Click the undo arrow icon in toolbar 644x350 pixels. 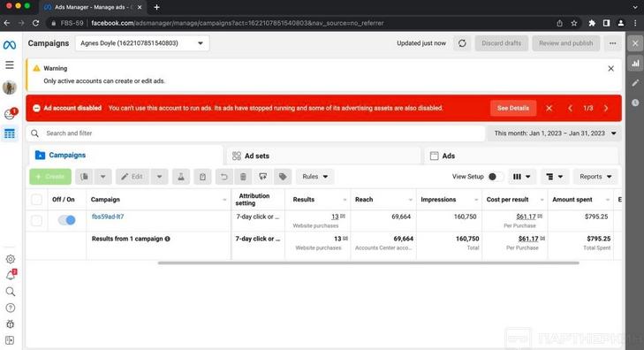[224, 177]
